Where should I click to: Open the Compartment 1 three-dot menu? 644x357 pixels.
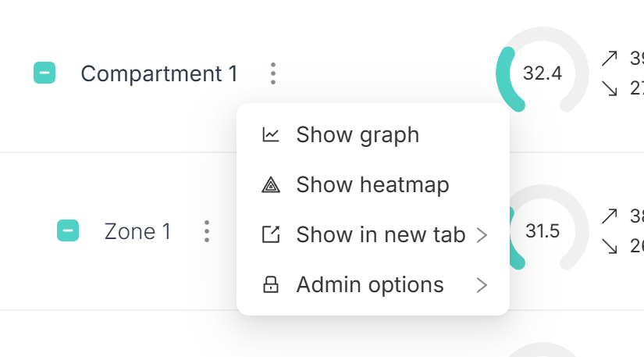(273, 73)
